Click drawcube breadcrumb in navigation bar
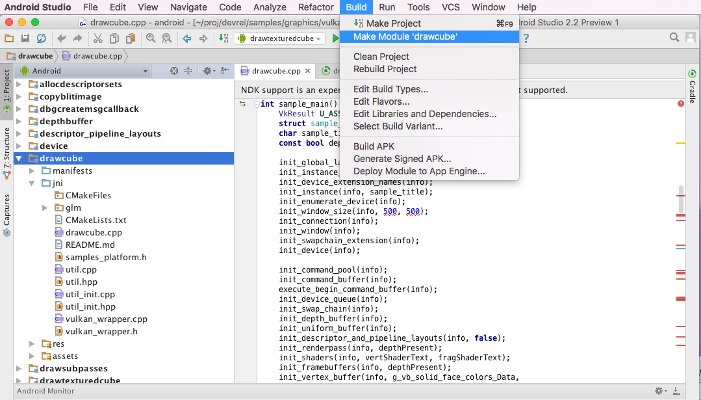701x400 pixels. click(x=30, y=56)
